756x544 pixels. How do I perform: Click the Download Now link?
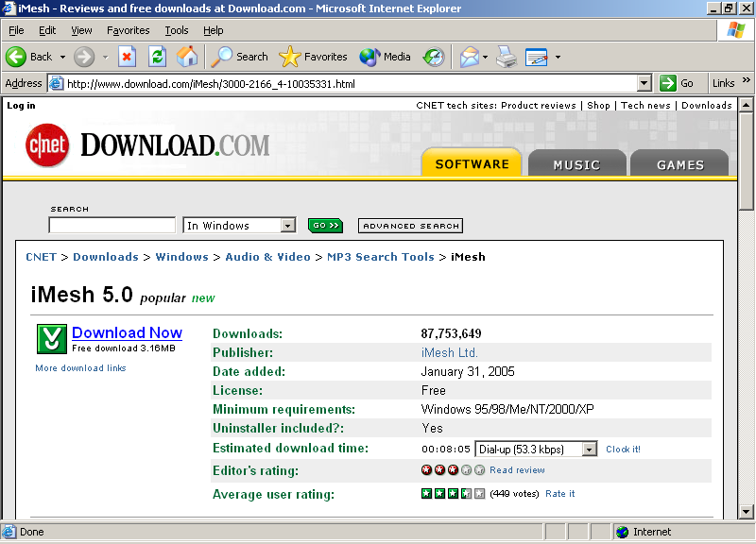click(x=127, y=332)
